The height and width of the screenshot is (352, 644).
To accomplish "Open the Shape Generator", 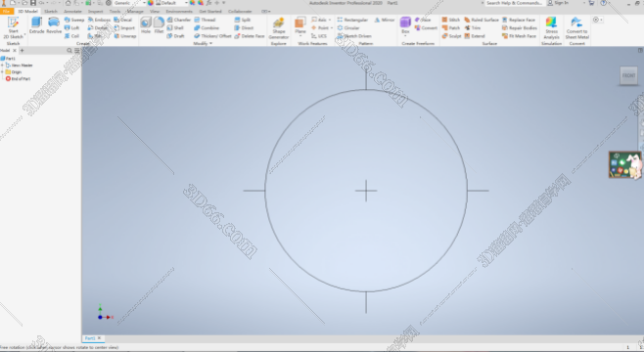I will click(x=279, y=28).
